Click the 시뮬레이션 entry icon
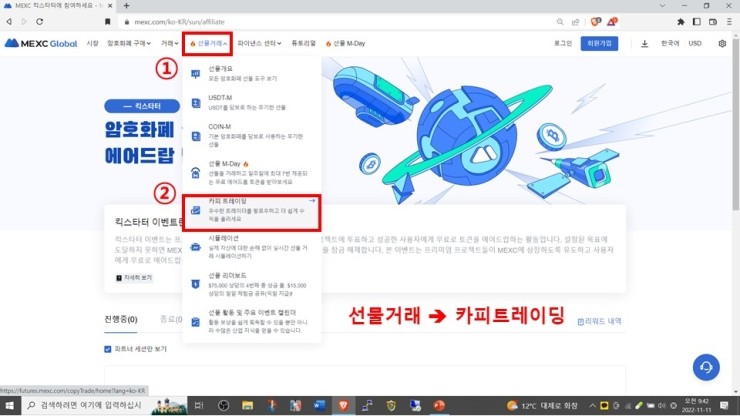The width and height of the screenshot is (740, 416). pos(195,247)
